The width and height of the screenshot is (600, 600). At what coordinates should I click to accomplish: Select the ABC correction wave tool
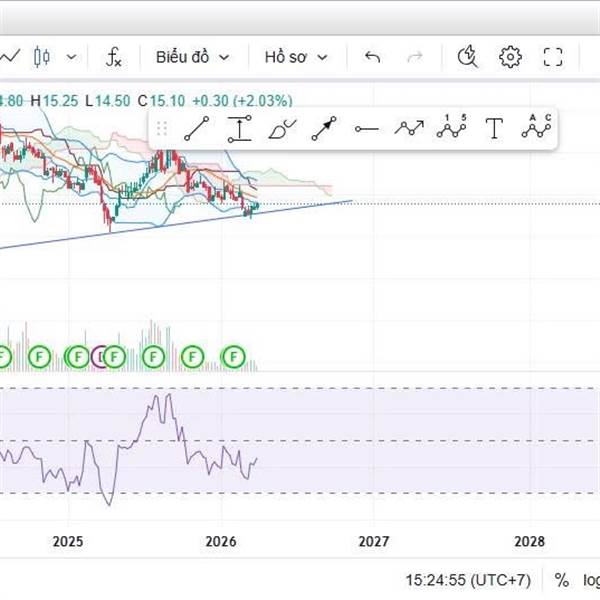(x=536, y=127)
